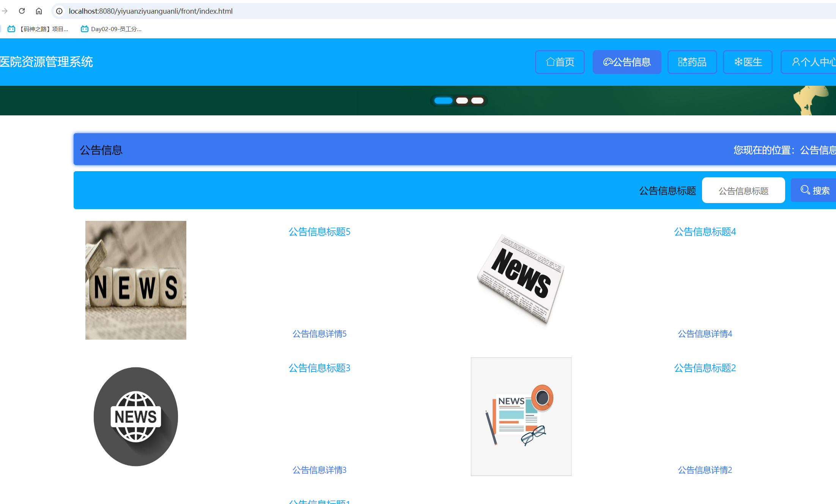836x504 pixels.
Task: Open link 公告信息标题5
Action: pyautogui.click(x=319, y=232)
